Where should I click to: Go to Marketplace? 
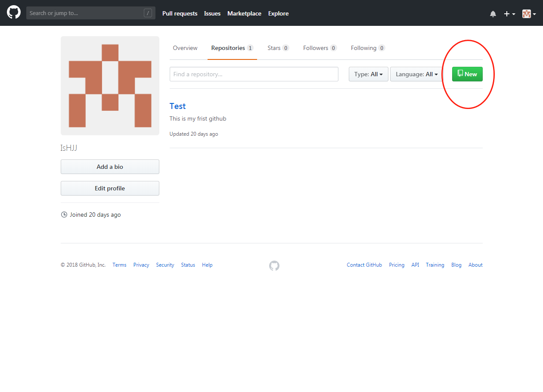(x=244, y=13)
